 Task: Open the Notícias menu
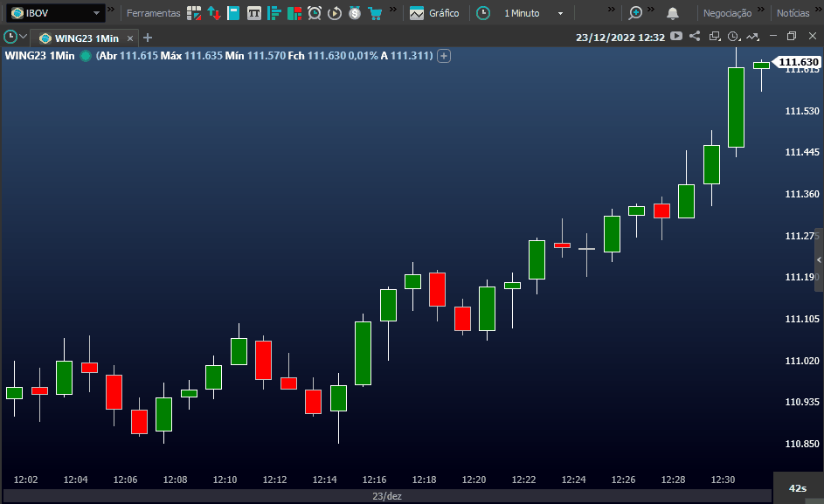pyautogui.click(x=793, y=13)
